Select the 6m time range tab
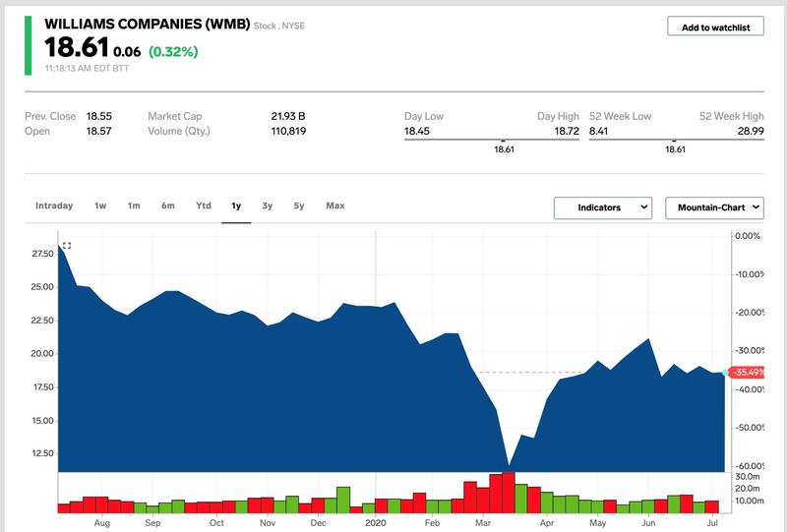Image resolution: width=787 pixels, height=532 pixels. click(x=168, y=206)
